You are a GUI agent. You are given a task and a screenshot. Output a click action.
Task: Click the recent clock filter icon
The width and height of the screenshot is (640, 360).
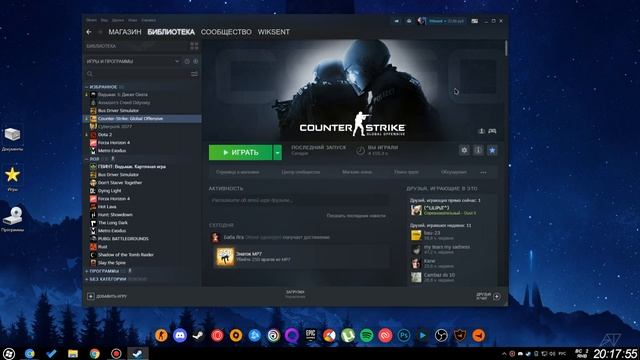point(187,61)
